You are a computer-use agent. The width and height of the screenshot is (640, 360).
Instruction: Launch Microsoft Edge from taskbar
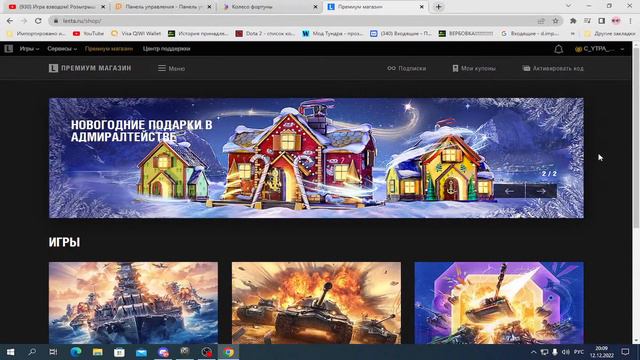(x=76, y=352)
